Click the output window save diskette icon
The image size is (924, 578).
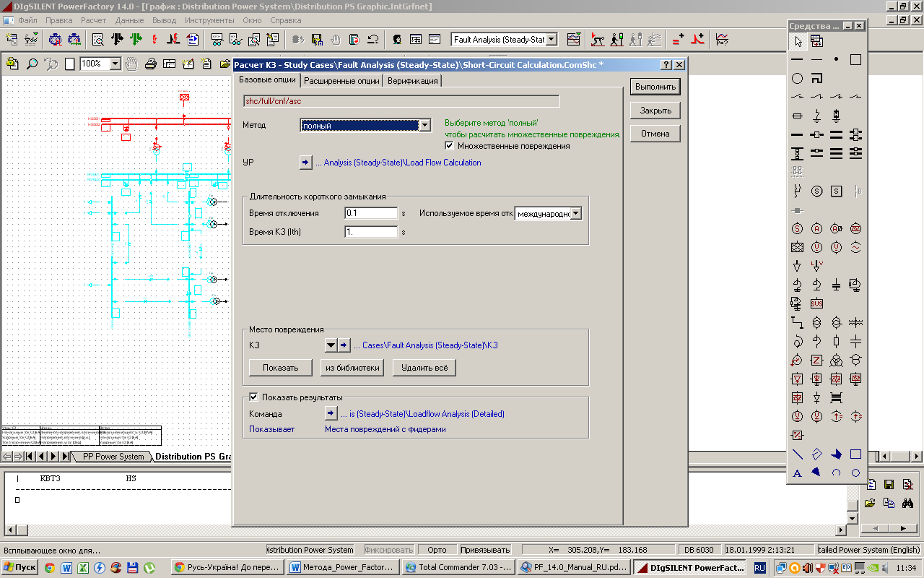pyautogui.click(x=889, y=485)
